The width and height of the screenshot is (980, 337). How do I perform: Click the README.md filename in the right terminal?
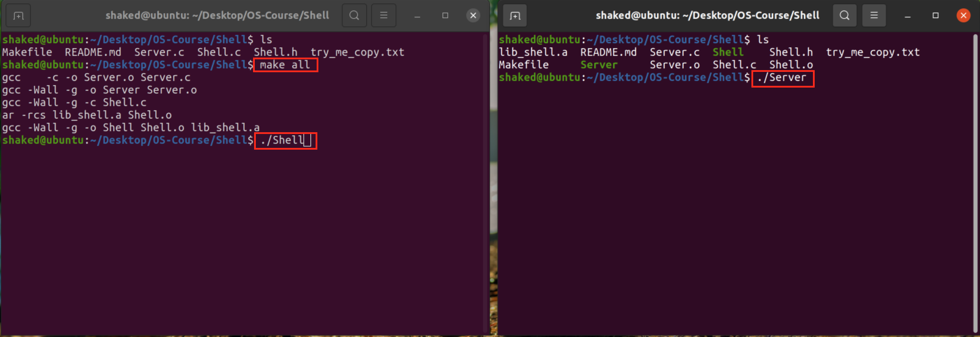(x=609, y=52)
